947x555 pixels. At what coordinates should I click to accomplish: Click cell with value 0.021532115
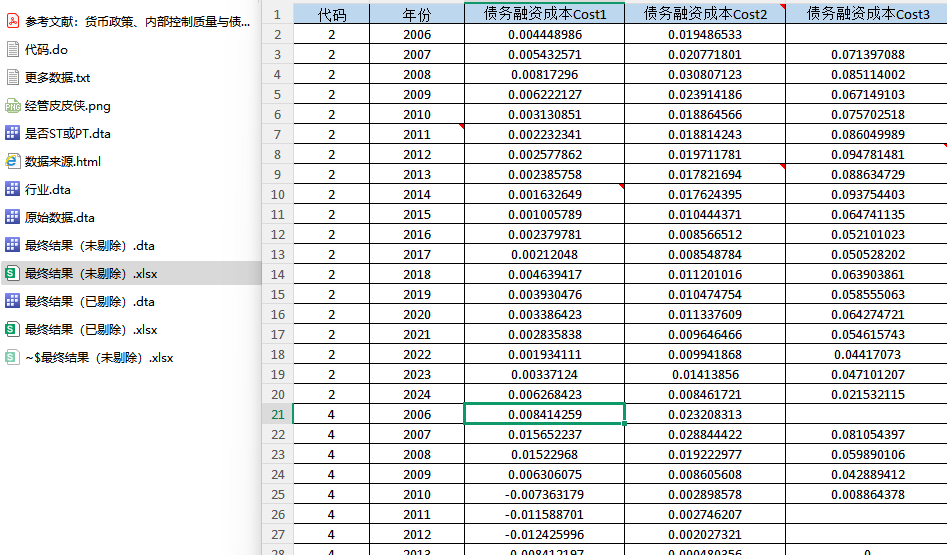(867, 394)
